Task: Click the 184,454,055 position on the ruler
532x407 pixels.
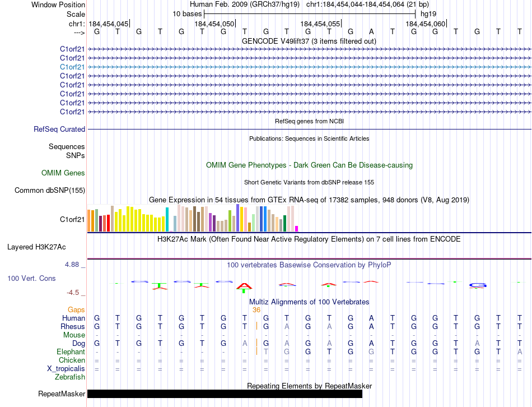Action: coord(320,24)
